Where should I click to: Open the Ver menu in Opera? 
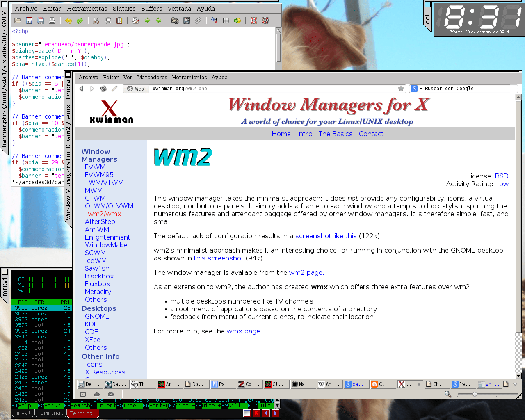click(128, 78)
